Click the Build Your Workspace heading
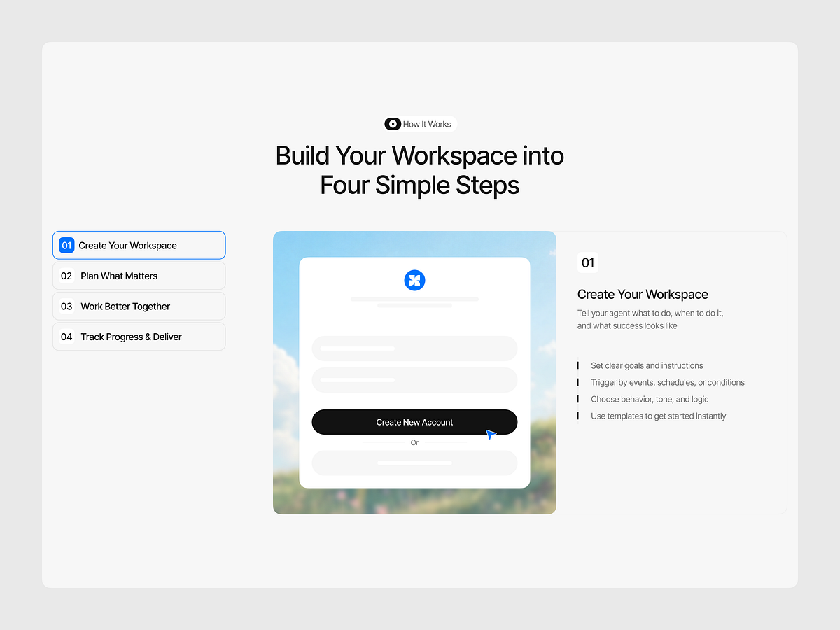 (x=420, y=170)
